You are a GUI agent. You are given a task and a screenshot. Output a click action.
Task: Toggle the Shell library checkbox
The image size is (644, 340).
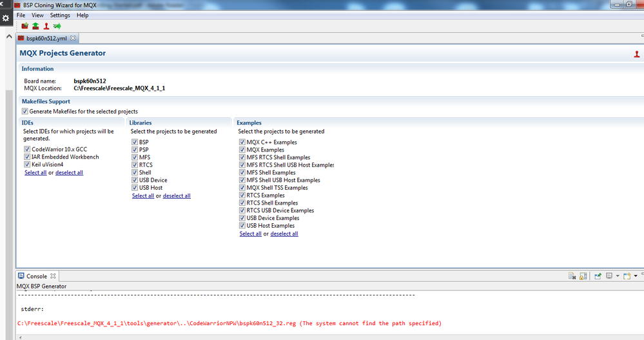[135, 172]
